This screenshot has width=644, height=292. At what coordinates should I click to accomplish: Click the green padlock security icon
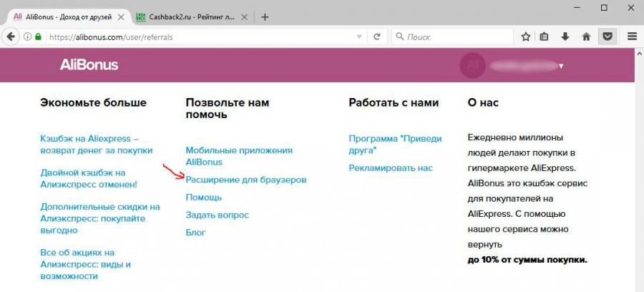(38, 37)
